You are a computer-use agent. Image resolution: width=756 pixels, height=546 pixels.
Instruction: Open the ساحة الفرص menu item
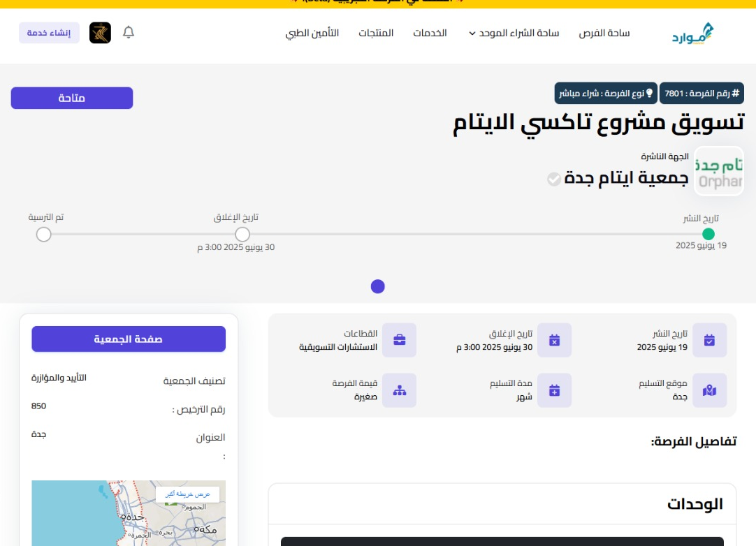click(x=604, y=34)
